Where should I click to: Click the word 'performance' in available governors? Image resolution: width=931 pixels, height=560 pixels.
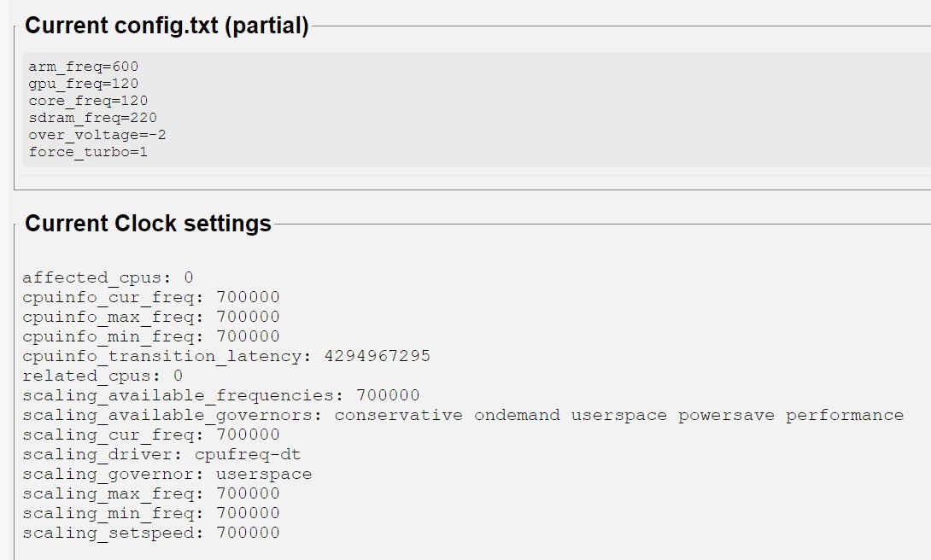click(x=845, y=415)
